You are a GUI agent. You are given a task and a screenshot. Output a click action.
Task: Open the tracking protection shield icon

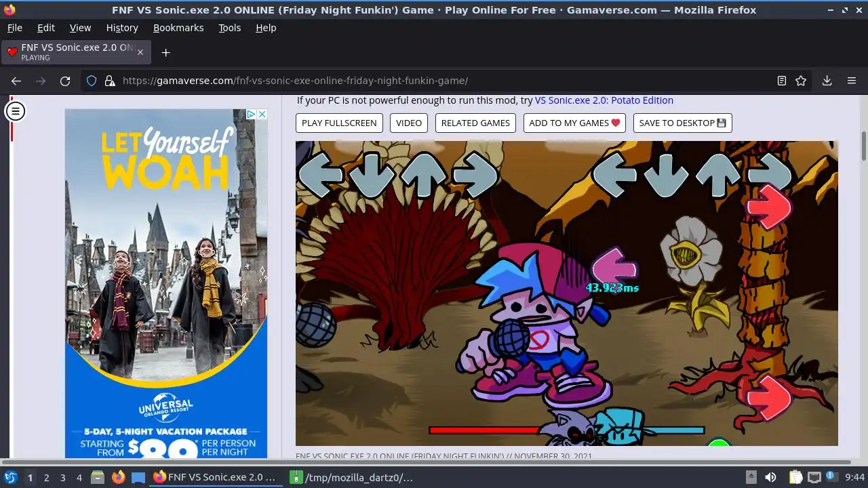[92, 81]
